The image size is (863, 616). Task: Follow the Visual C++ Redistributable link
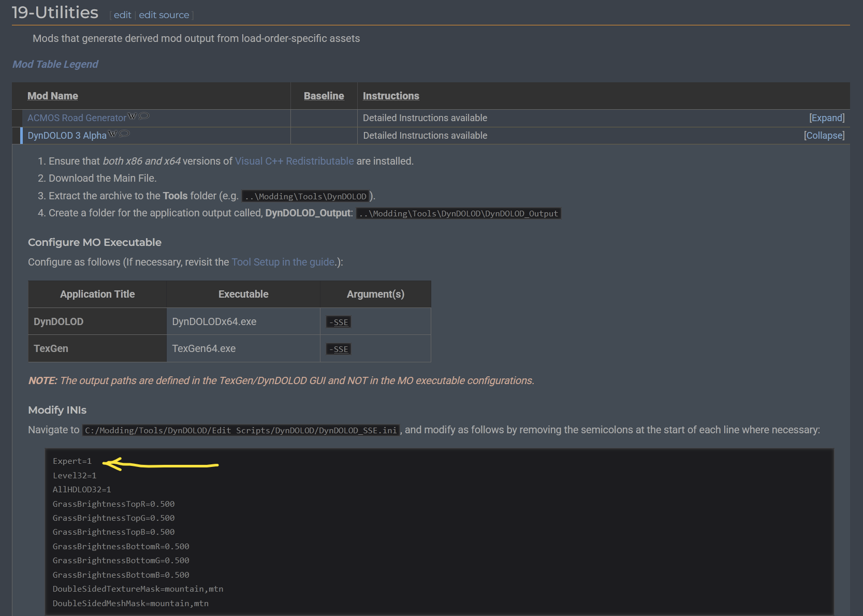(x=294, y=161)
